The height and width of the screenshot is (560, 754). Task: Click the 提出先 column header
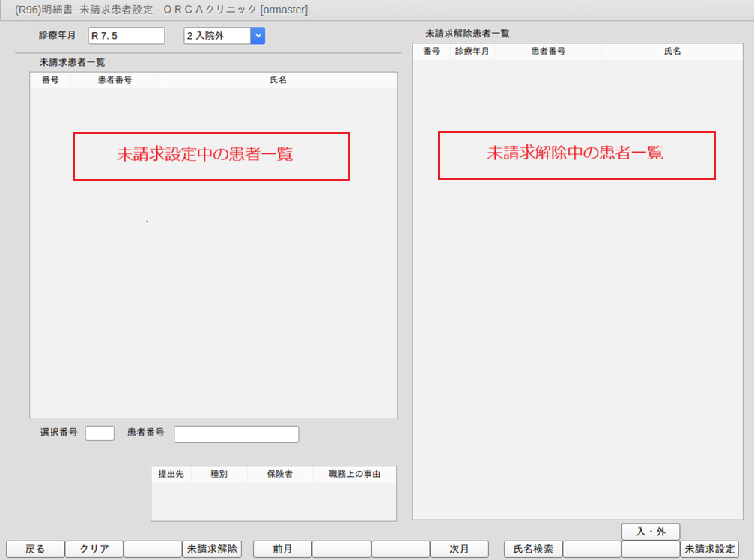pos(171,474)
